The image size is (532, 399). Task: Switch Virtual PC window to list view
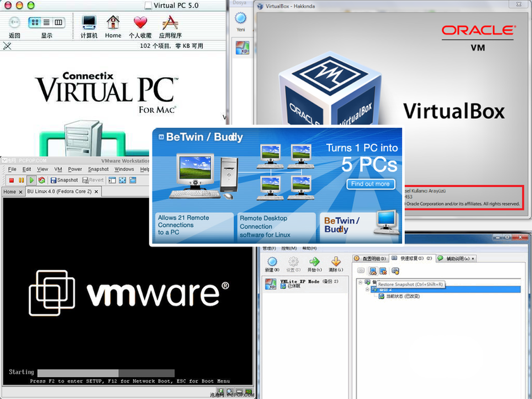pyautogui.click(x=46, y=22)
